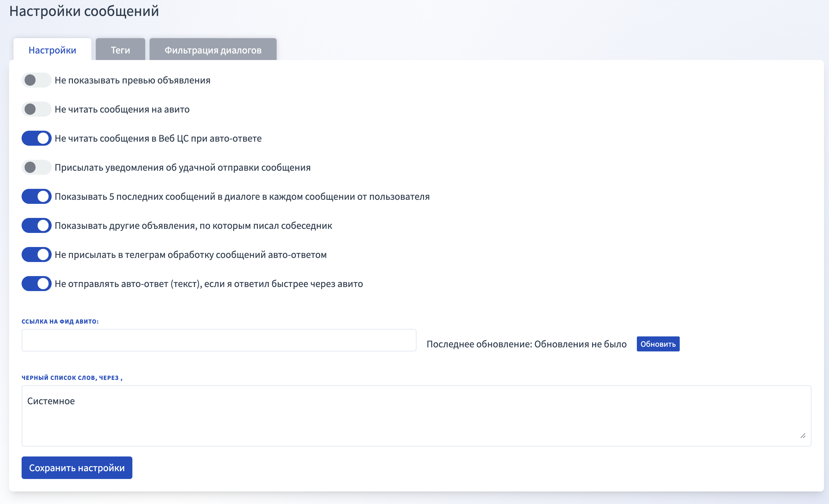This screenshot has height=504, width=829.
Task: Disable 'Не читать сообщения в Веб ЦС' toggle
Action: coord(36,138)
